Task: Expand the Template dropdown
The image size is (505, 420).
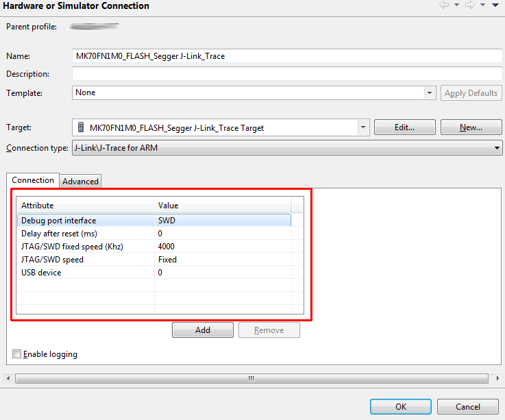Action: pos(430,93)
